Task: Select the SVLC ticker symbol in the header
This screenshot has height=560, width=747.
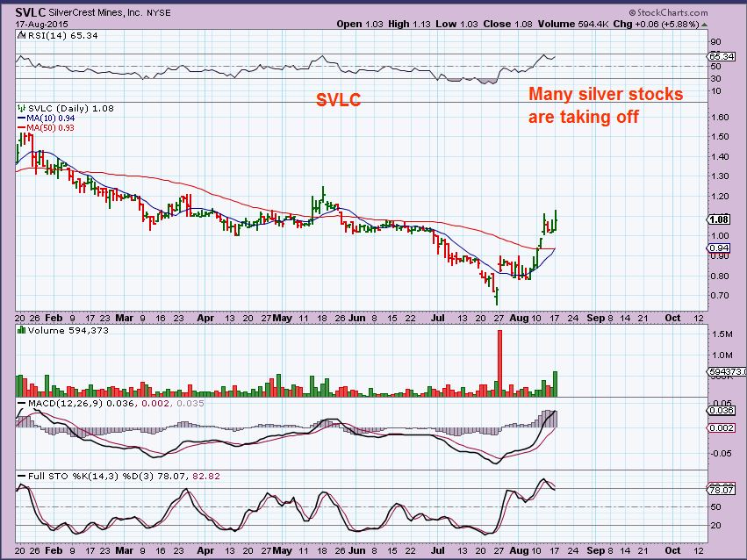Action: pos(31,12)
